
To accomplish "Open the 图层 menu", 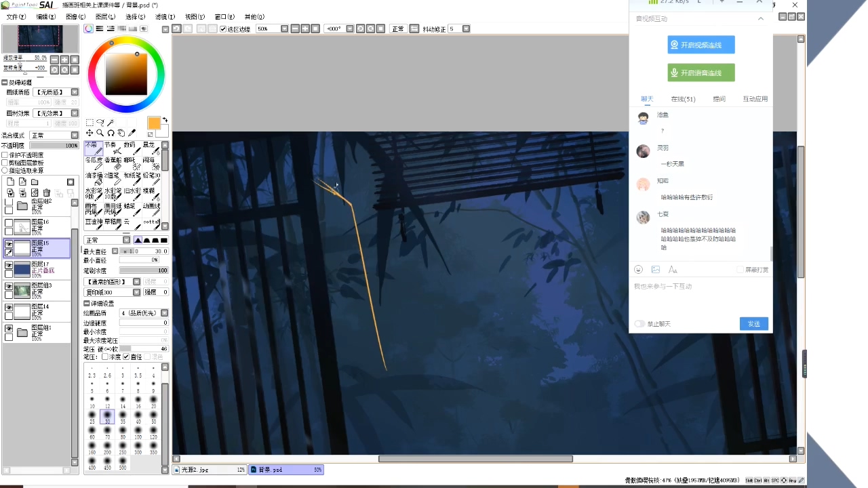I will pyautogui.click(x=105, y=17).
